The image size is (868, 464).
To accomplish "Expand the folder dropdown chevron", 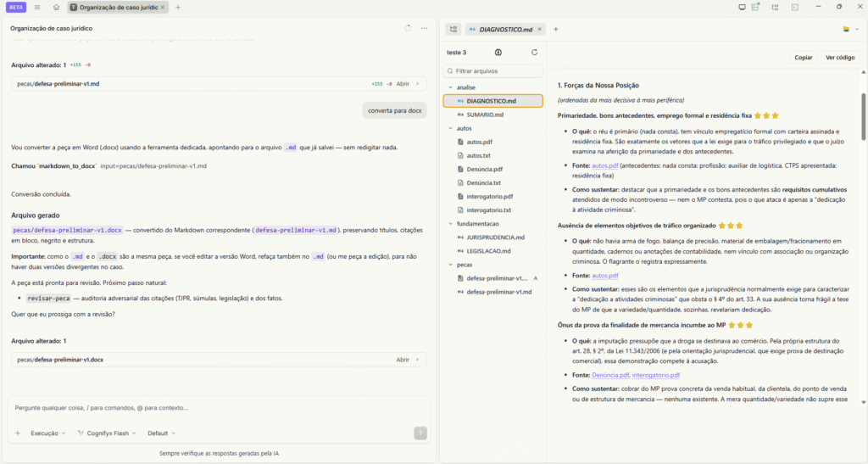I will click(857, 30).
